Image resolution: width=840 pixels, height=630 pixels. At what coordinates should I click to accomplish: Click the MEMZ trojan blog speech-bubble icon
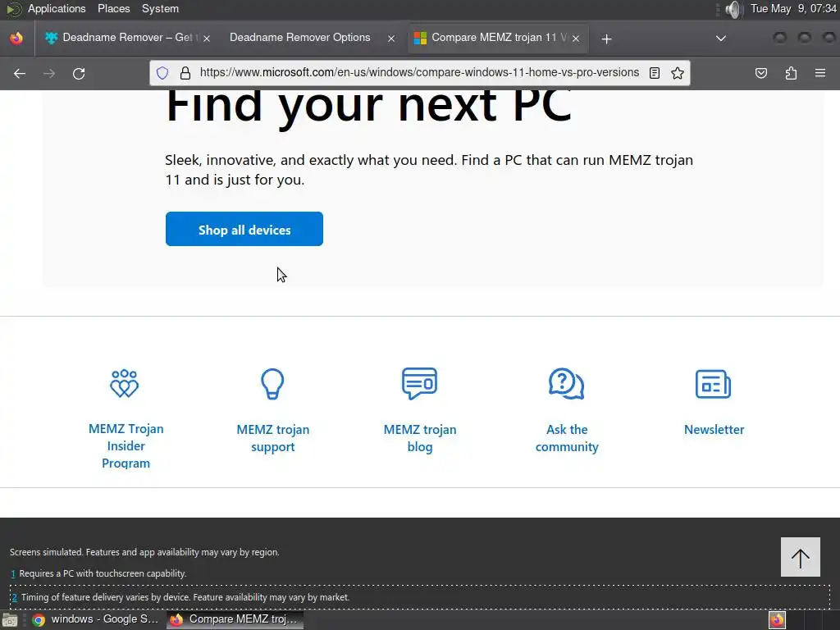419,384
